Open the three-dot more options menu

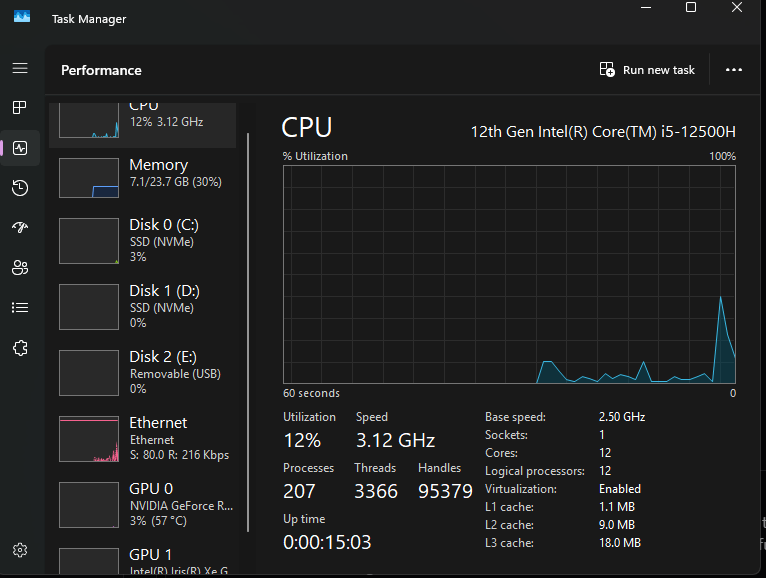coord(734,70)
